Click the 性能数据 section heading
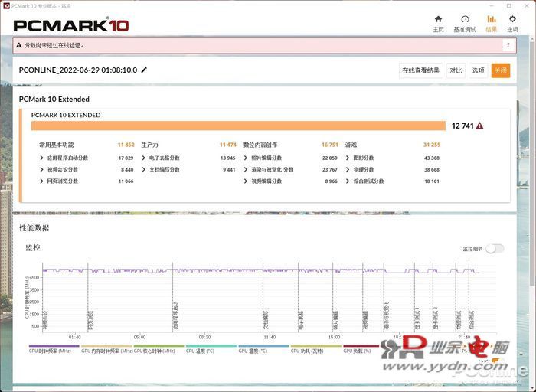Viewport: 536px width, 392px height. tap(34, 228)
